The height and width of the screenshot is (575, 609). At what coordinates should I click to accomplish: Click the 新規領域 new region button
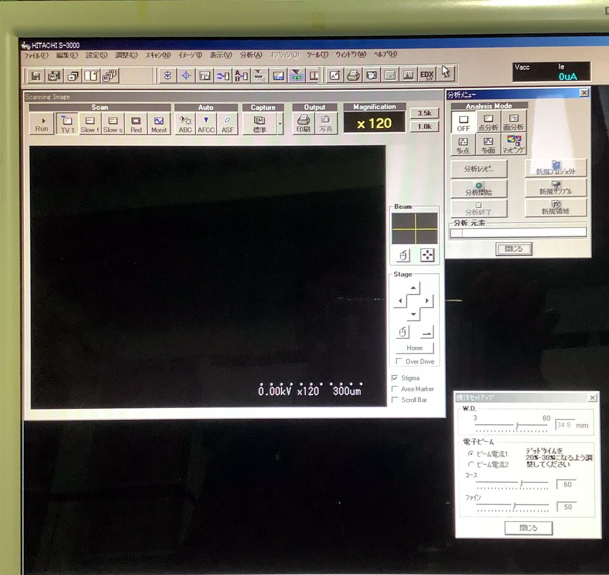point(556,207)
